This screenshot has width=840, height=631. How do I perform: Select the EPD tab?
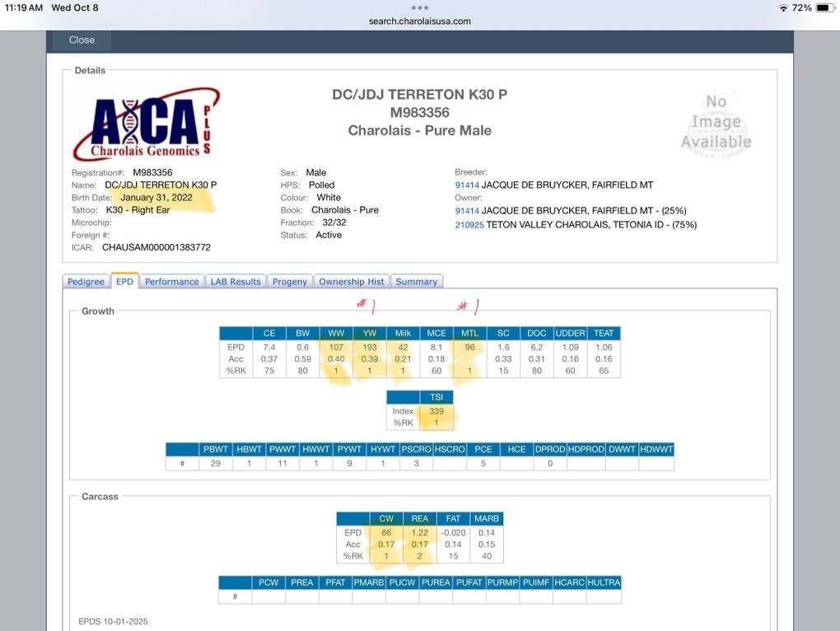pos(124,282)
